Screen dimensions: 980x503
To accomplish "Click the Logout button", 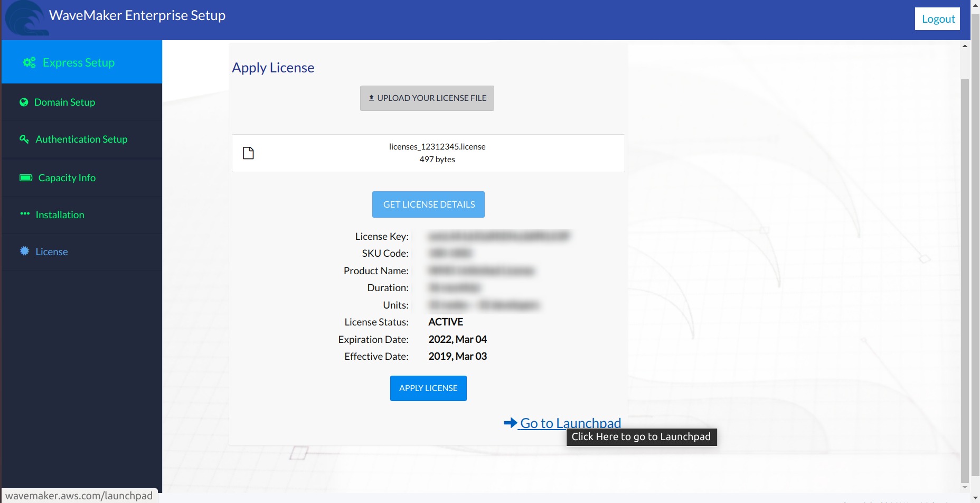I will click(937, 18).
